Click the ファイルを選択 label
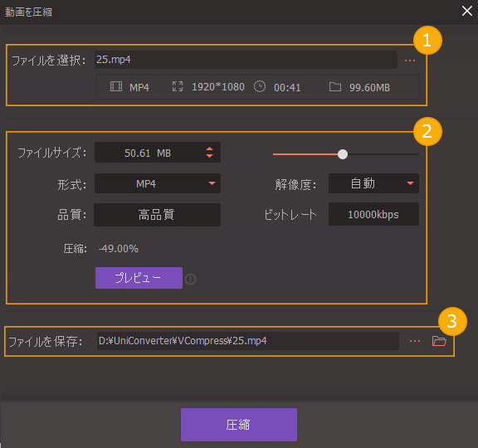 48,61
